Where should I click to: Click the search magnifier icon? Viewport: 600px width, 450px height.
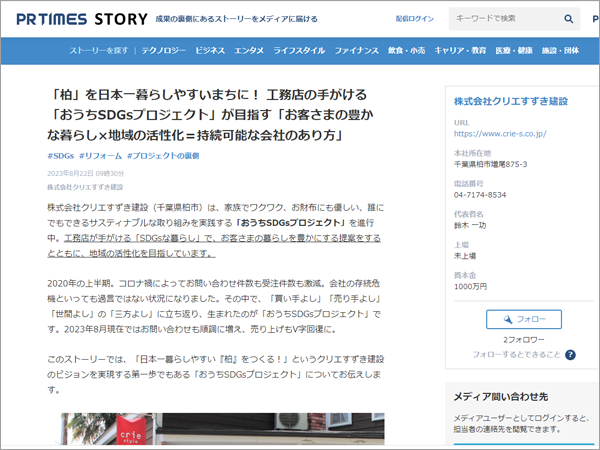569,19
